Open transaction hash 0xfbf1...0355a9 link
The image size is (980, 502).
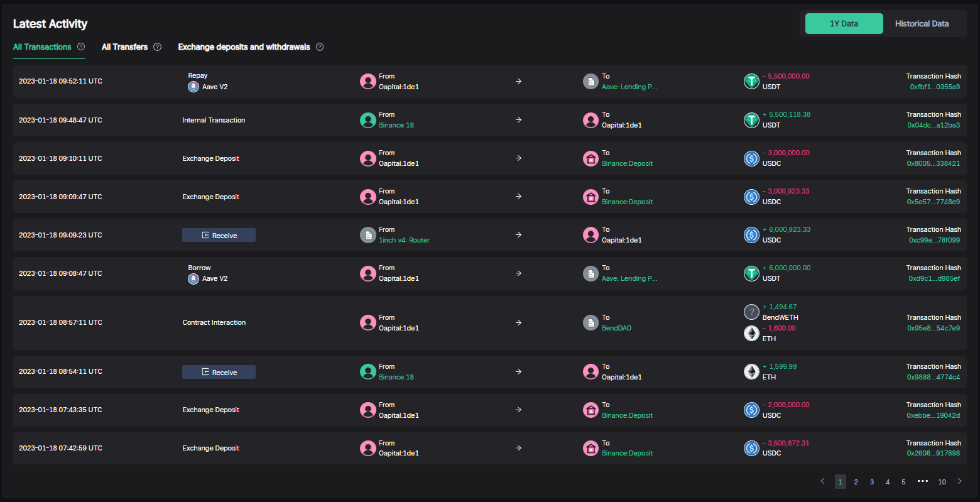click(x=934, y=87)
